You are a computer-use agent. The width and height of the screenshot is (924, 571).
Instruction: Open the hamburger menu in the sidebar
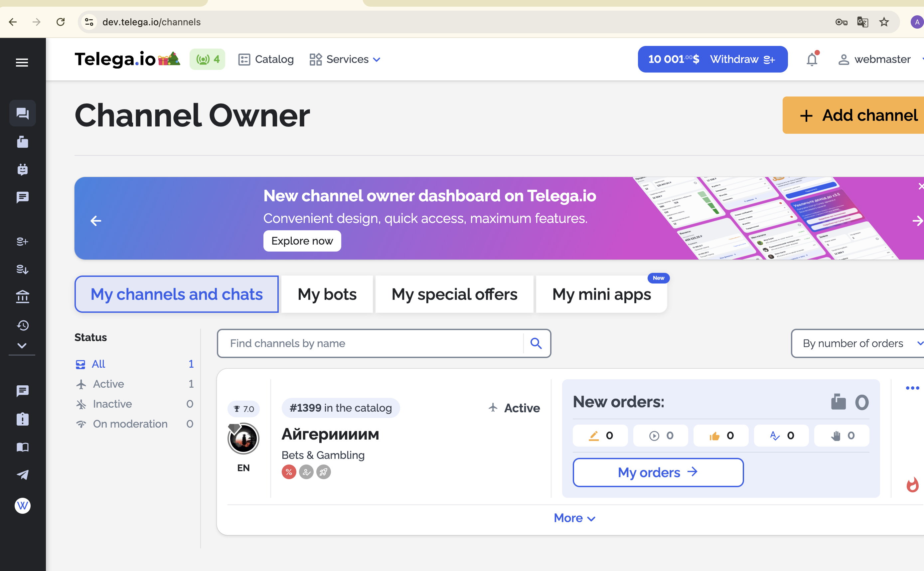click(x=22, y=62)
